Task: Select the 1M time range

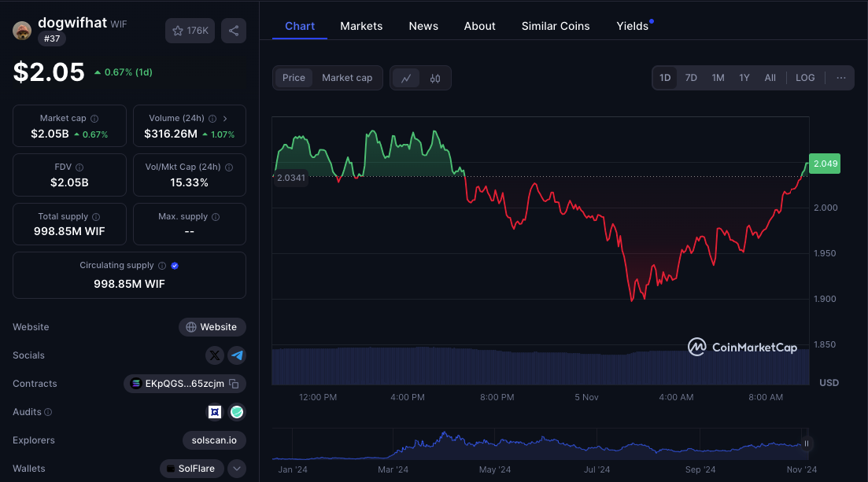Action: (x=718, y=78)
